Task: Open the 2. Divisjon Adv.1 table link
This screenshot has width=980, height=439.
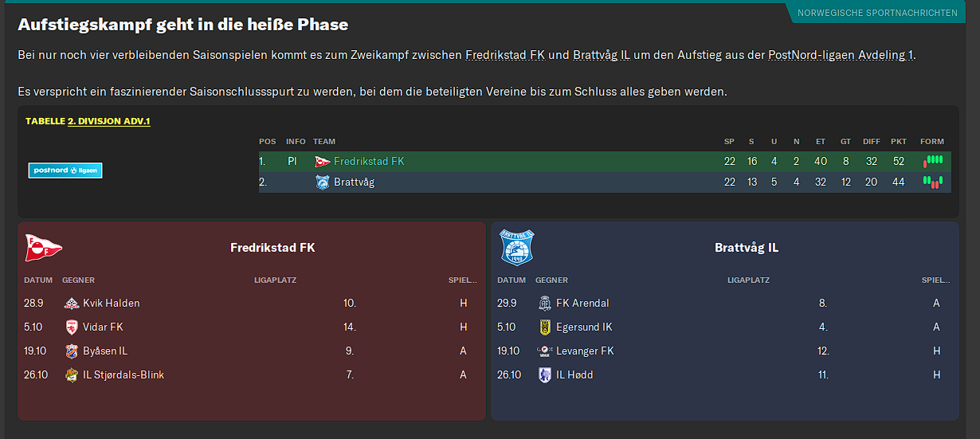Action: pyautogui.click(x=108, y=121)
